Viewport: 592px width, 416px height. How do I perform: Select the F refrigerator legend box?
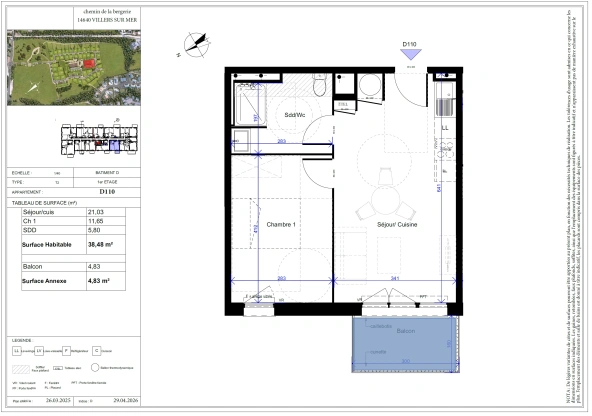66,351
